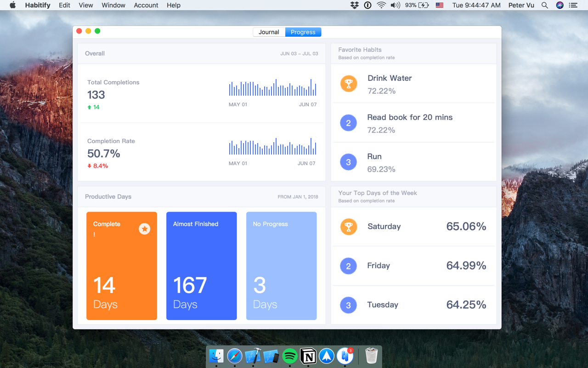Open the Wi-Fi status menu
The height and width of the screenshot is (368, 588).
tap(382, 5)
